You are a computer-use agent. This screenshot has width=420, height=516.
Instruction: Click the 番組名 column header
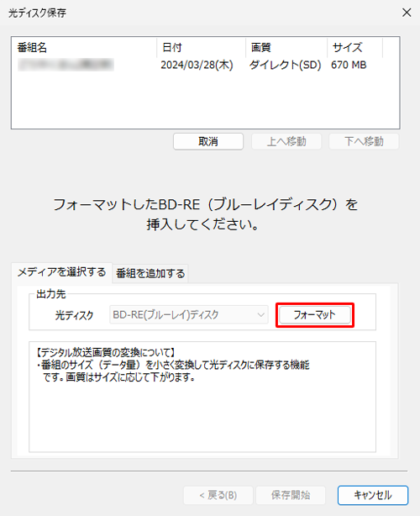click(84, 48)
